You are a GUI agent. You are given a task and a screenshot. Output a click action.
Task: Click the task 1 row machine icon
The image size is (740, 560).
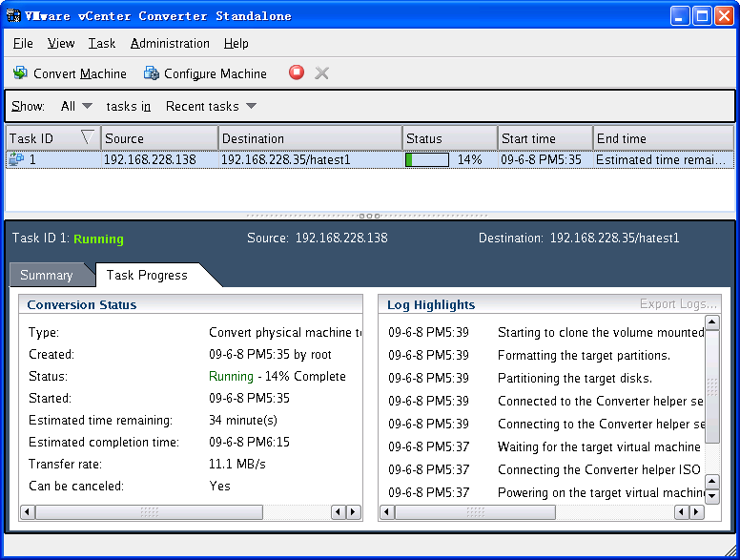16,160
